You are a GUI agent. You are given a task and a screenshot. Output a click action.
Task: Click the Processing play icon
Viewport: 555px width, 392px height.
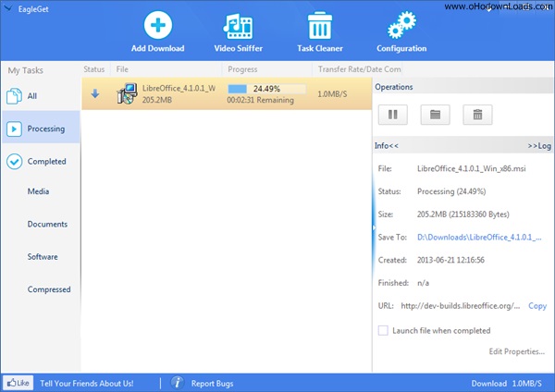click(14, 129)
